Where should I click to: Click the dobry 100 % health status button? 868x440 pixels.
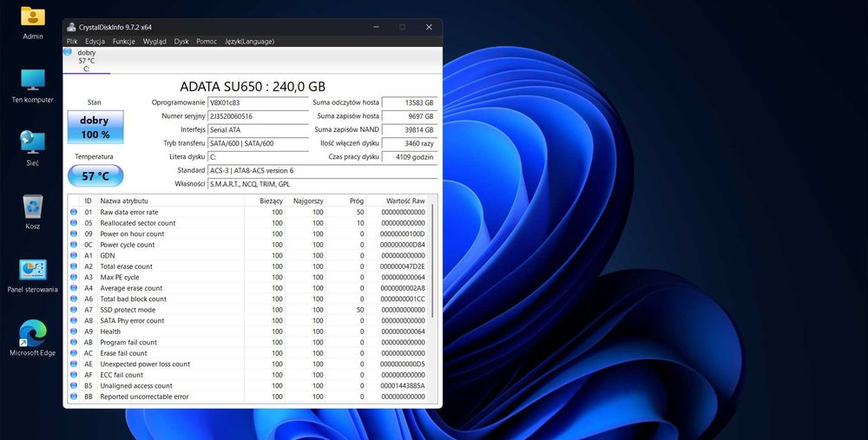95,128
